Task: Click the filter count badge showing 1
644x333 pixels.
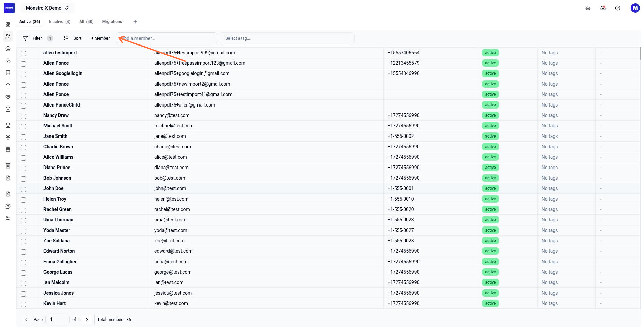Action: (50, 38)
